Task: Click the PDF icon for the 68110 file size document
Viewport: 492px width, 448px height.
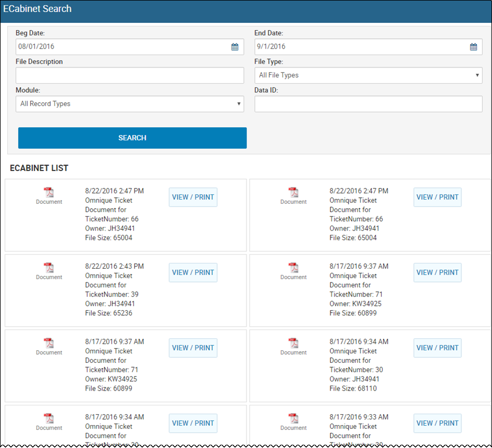Action: 294,343
